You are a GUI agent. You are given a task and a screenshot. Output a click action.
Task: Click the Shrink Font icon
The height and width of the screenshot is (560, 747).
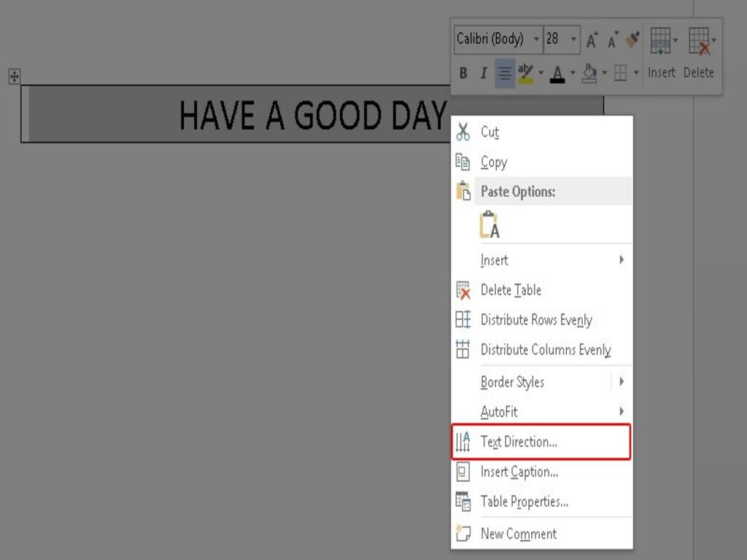(x=612, y=39)
